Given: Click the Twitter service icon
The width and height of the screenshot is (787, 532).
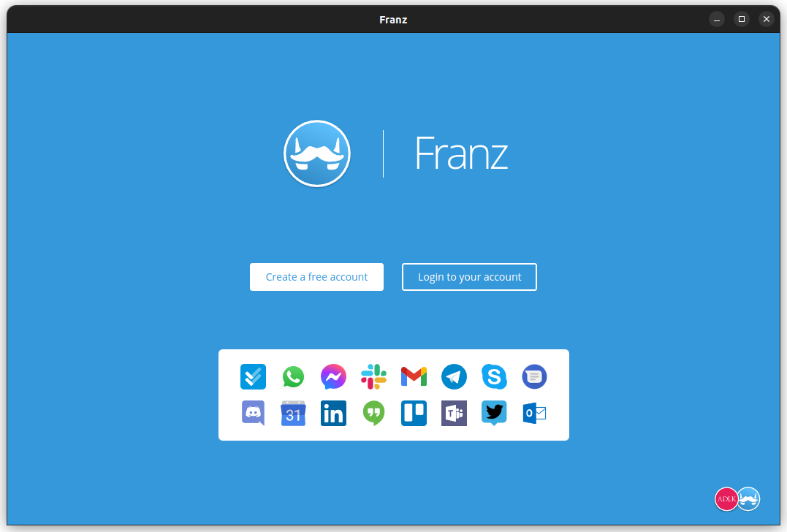Looking at the screenshot, I should [x=494, y=413].
